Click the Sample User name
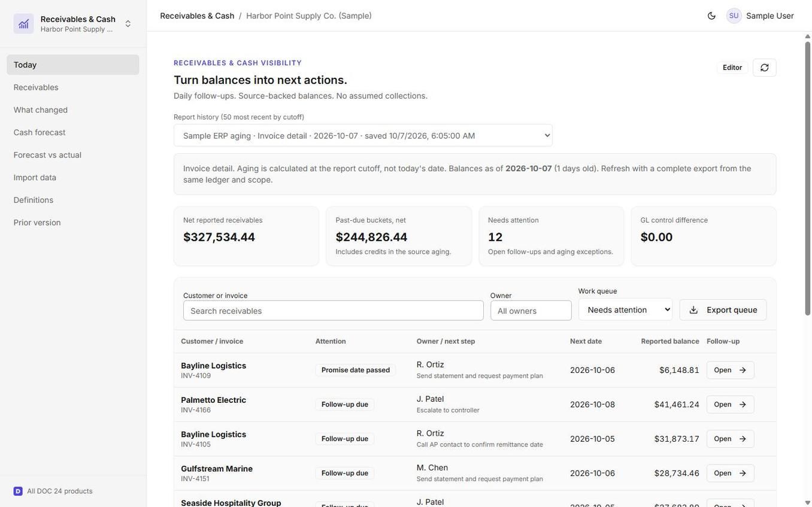The height and width of the screenshot is (507, 812). (x=770, y=16)
